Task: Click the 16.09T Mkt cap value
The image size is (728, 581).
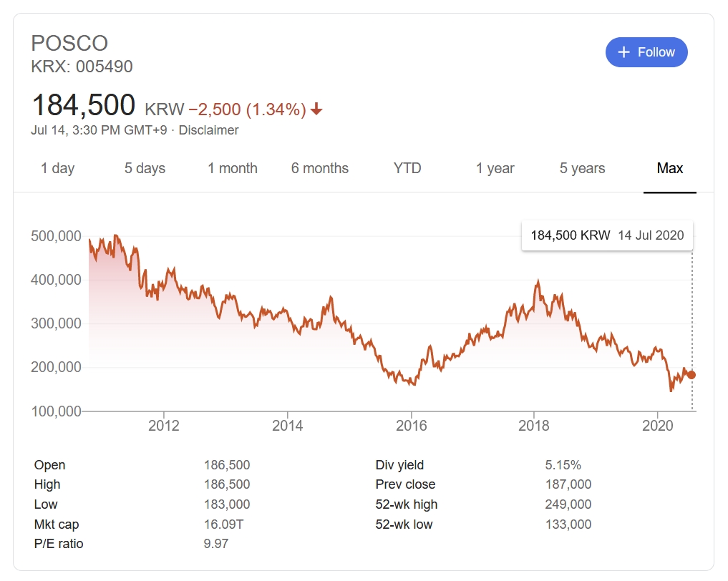Action: pyautogui.click(x=223, y=524)
